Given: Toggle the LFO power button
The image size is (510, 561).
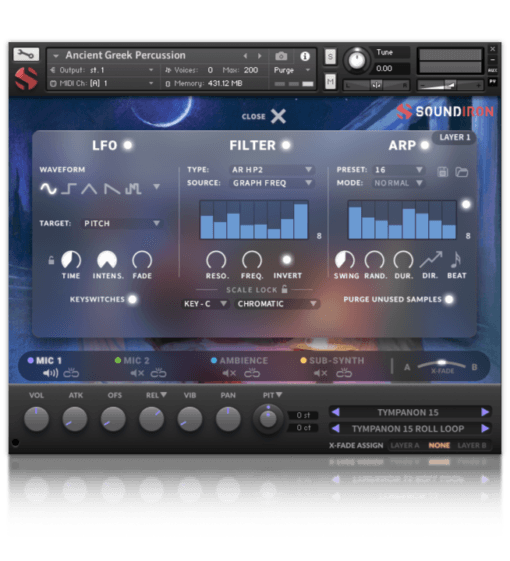Looking at the screenshot, I should click(x=128, y=145).
